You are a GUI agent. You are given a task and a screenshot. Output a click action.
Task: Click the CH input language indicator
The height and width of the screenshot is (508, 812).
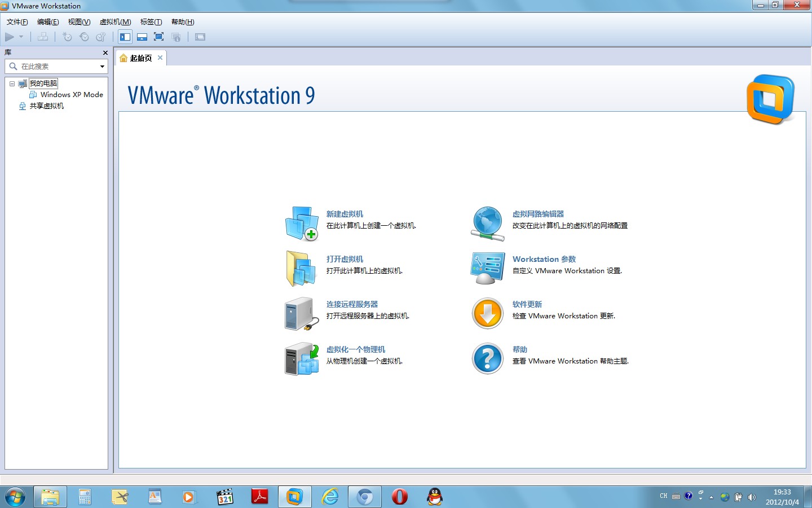664,496
